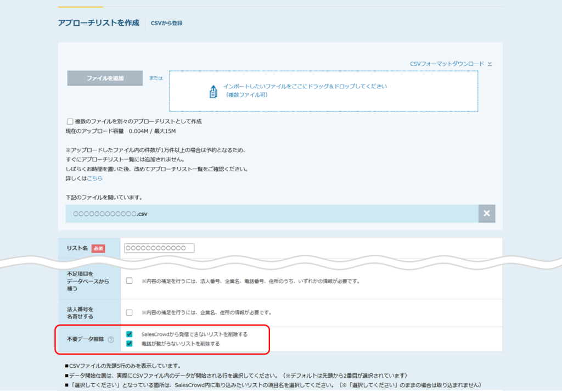
Task: Click the drag and drop import text
Action: pos(305,87)
